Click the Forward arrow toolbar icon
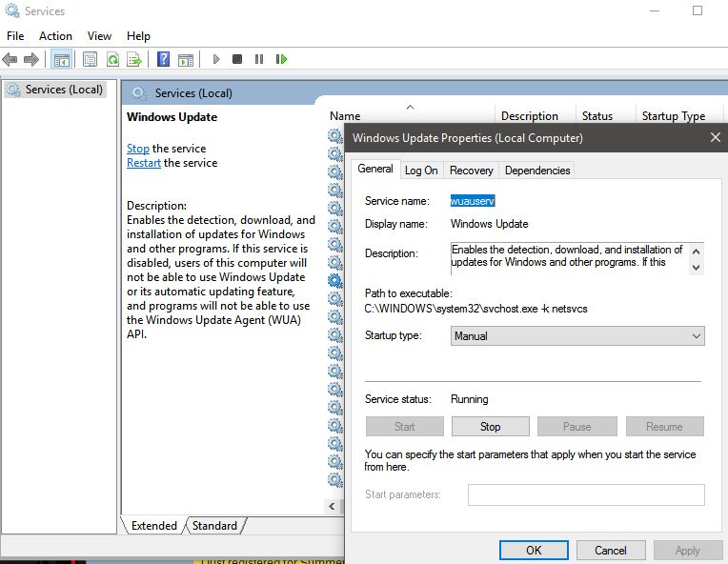The height and width of the screenshot is (564, 728). click(x=31, y=59)
